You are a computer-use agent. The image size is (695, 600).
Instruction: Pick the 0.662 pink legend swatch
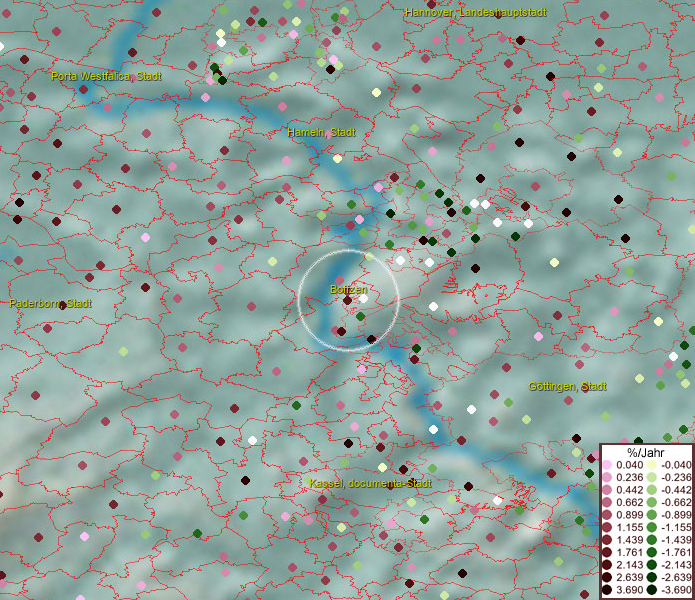(607, 502)
